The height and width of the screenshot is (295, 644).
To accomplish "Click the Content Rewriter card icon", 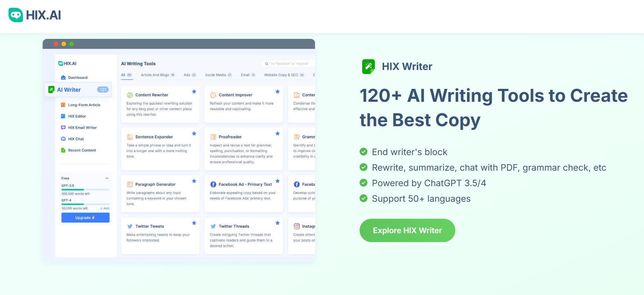I will [130, 95].
